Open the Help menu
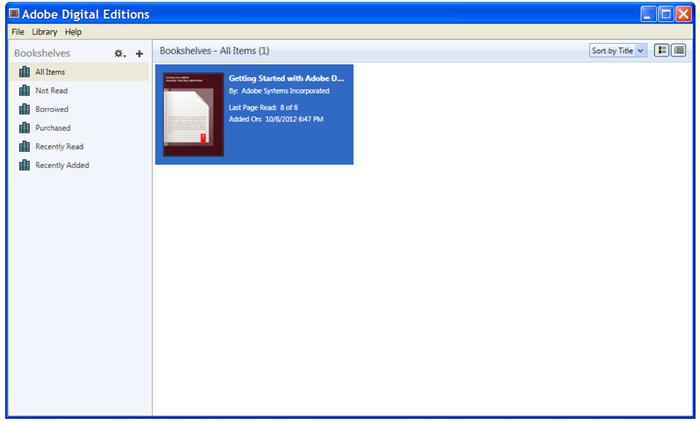The image size is (700, 422). (73, 32)
